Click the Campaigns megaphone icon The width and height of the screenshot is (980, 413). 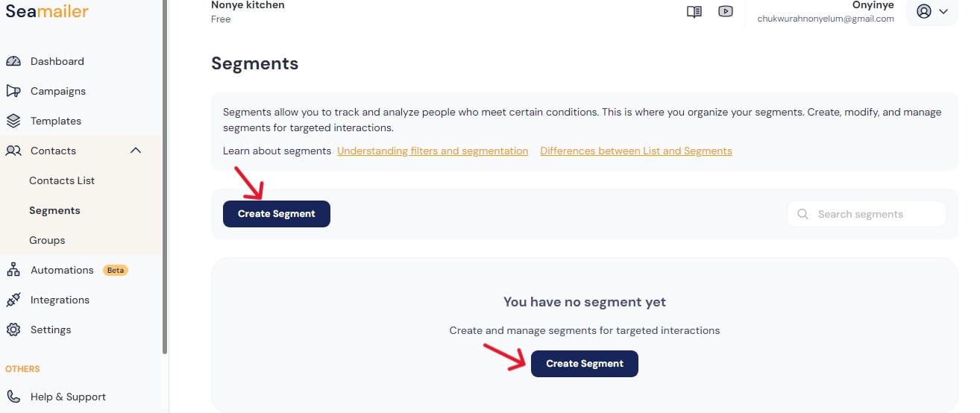click(x=13, y=91)
